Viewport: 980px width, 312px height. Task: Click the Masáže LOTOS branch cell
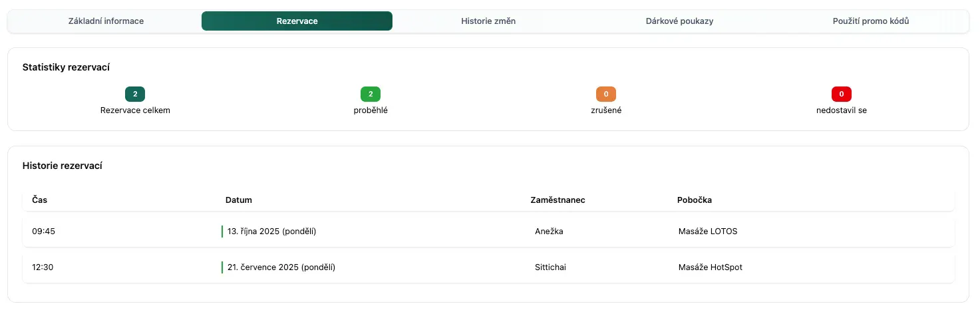pos(708,232)
